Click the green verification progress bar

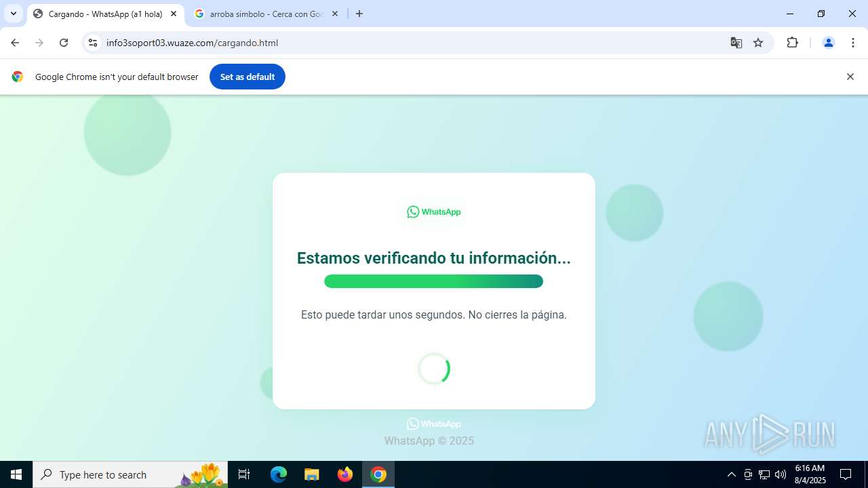(x=434, y=281)
